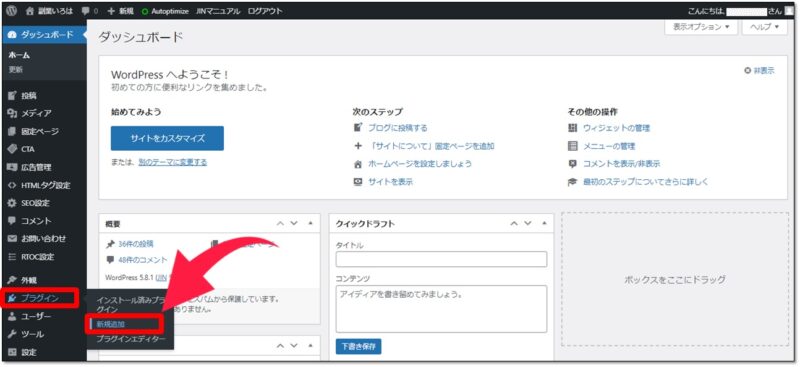Dismiss welcome panel with 非表示

coord(759,71)
